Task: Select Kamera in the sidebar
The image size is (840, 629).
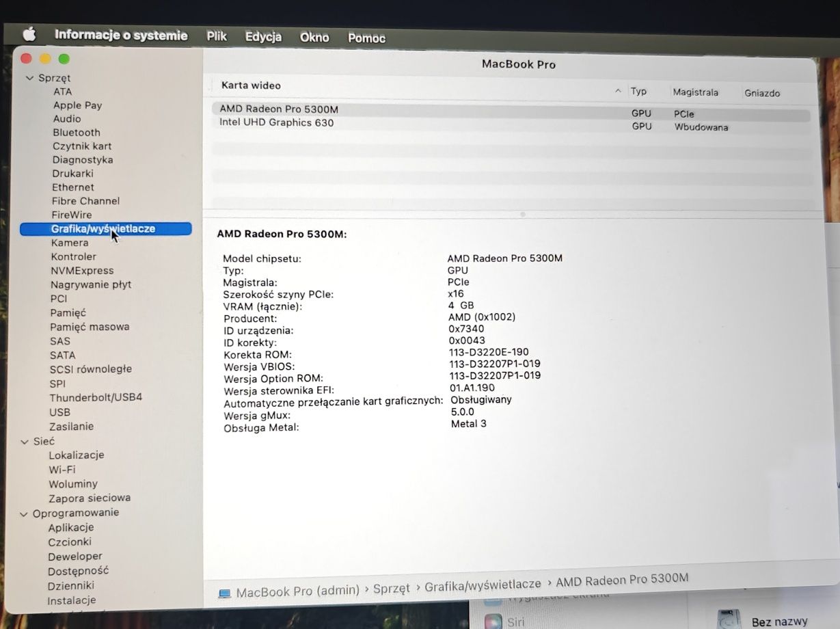Action: 70,243
